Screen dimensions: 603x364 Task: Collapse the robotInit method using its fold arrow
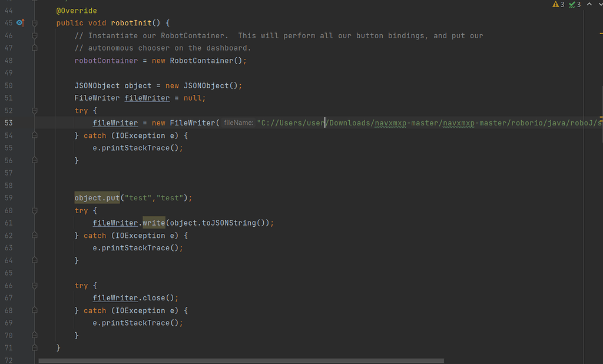coord(34,22)
